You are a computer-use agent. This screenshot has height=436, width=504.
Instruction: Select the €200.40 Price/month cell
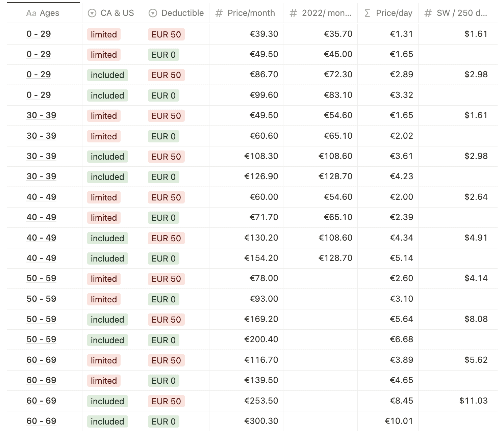click(261, 339)
